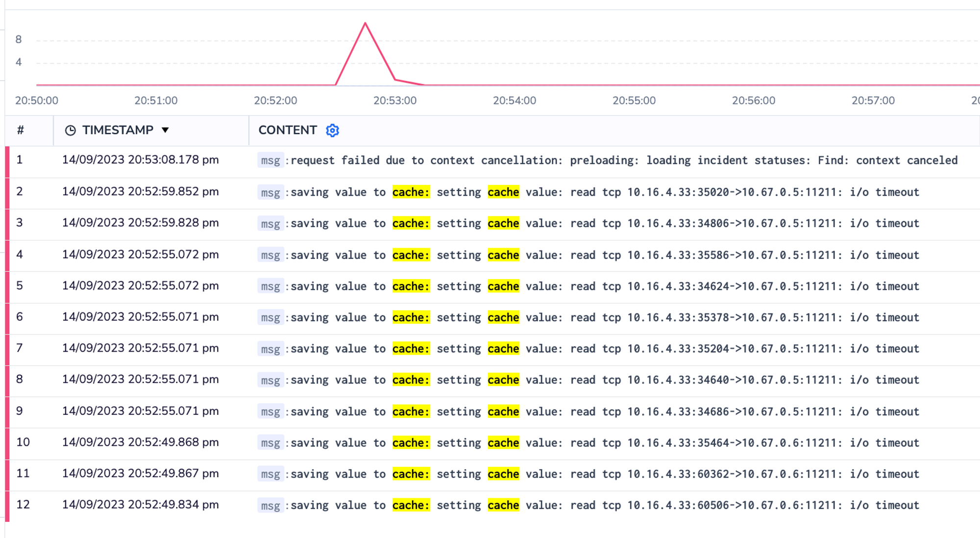This screenshot has width=980, height=538.
Task: Click the 20:53:00 time axis label
Action: coord(394,101)
